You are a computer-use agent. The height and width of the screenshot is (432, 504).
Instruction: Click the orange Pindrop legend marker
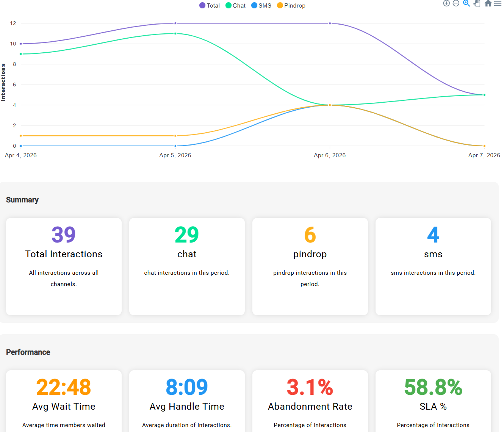[280, 6]
